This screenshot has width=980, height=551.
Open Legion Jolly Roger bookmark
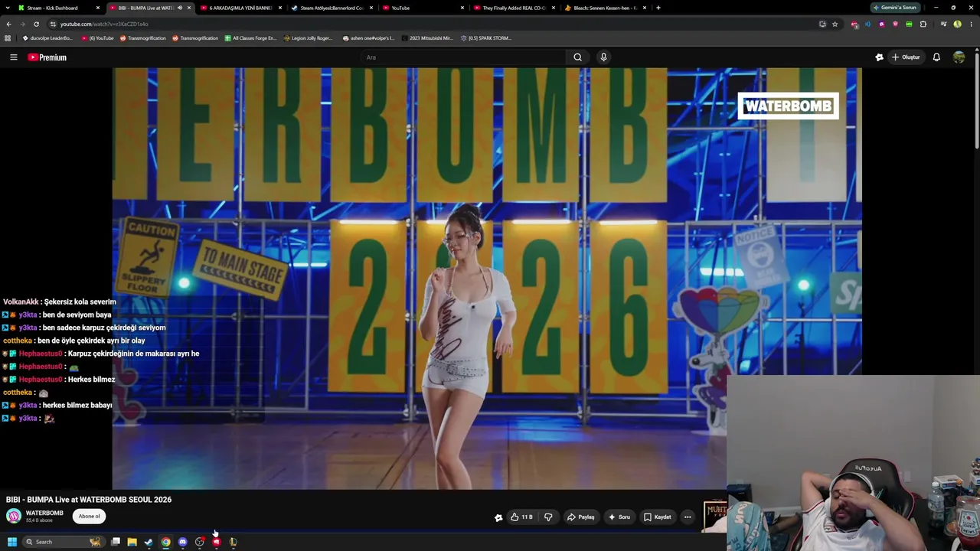pos(308,38)
